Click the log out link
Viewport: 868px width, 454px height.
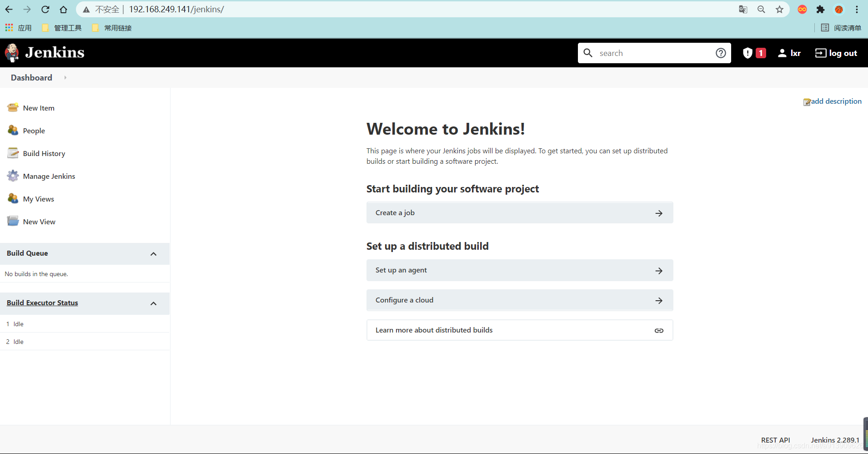[843, 53]
